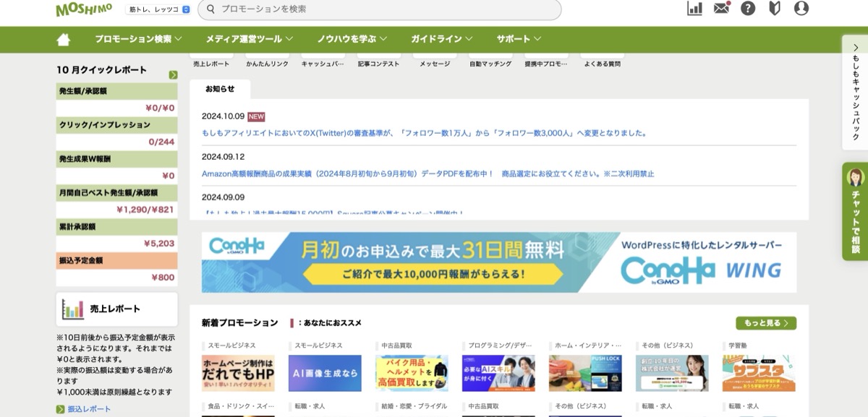The image size is (868, 417).
Task: Open the X(Twitter) 審査基準 news link
Action: click(x=425, y=133)
